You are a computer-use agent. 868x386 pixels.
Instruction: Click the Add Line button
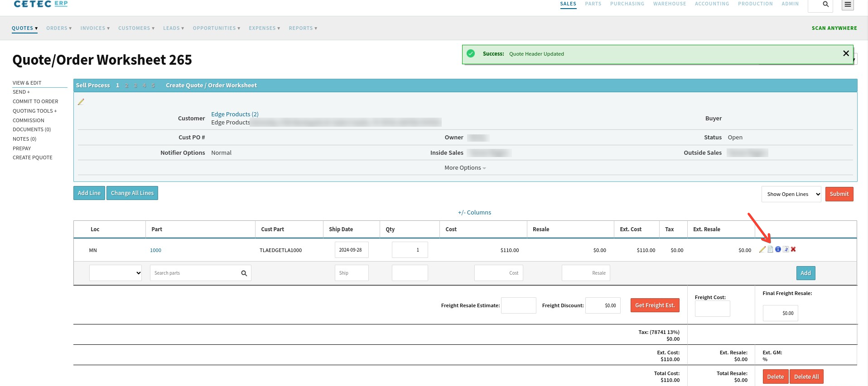click(89, 193)
